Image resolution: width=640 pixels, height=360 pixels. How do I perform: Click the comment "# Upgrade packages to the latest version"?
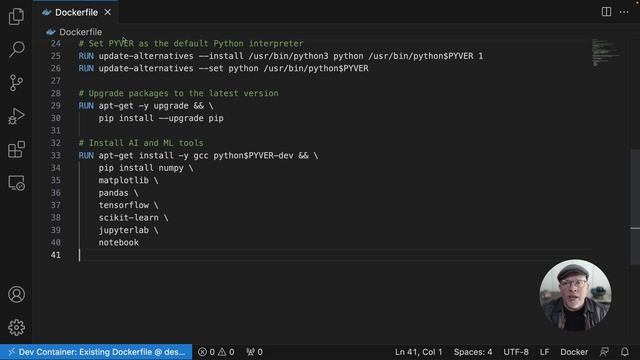[x=178, y=93]
